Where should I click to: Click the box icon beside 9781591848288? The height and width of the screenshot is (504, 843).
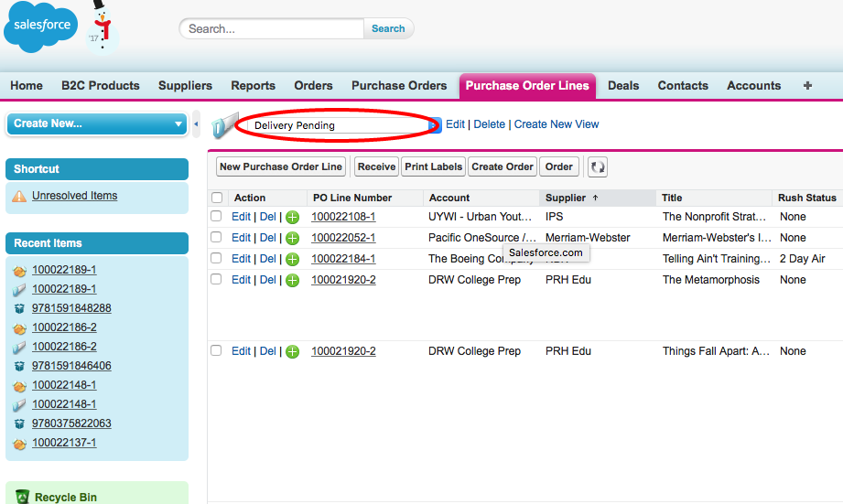[x=19, y=308]
